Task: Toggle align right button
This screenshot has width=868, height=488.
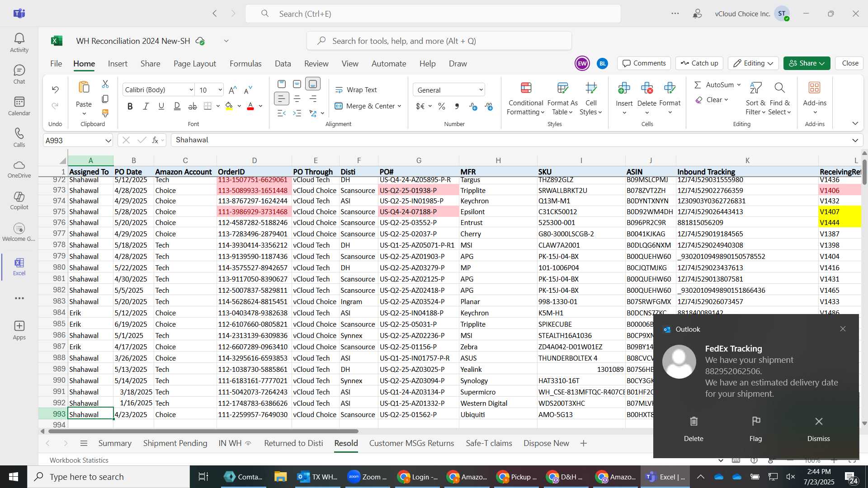Action: 313,99
